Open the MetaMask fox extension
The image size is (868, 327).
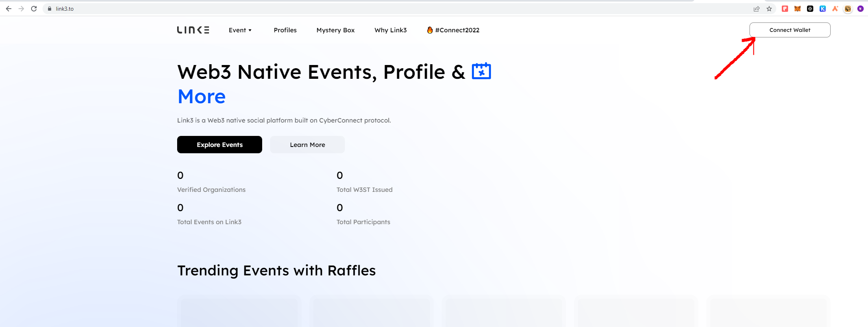tap(798, 9)
